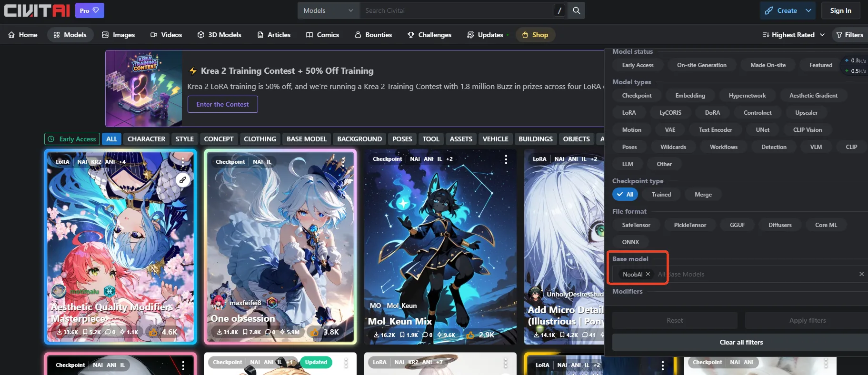The height and width of the screenshot is (375, 868).
Task: Click the bookmark count on One obsession card
Action: pos(252,332)
